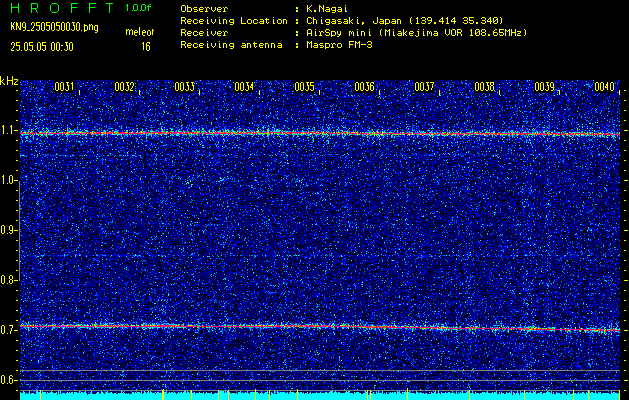
Task: Click the 0.7 frequency axis label
Action: pos(8,329)
